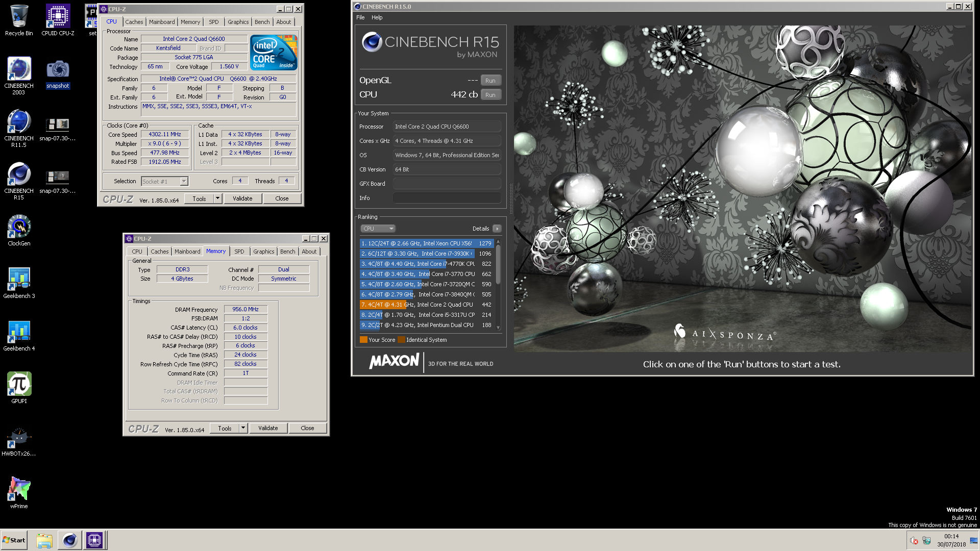Select highlighted ranking entry Core 2 Quad 442

pos(426,305)
